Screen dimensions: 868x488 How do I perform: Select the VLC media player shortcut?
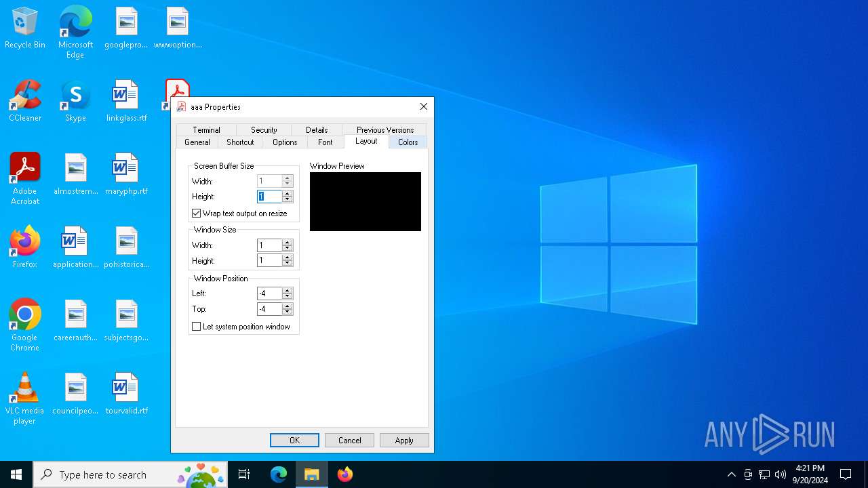(x=25, y=399)
